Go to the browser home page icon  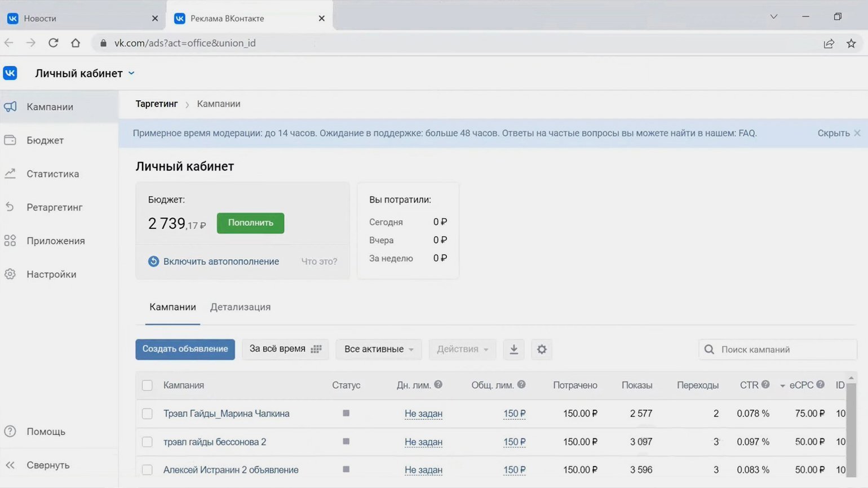pyautogui.click(x=76, y=43)
